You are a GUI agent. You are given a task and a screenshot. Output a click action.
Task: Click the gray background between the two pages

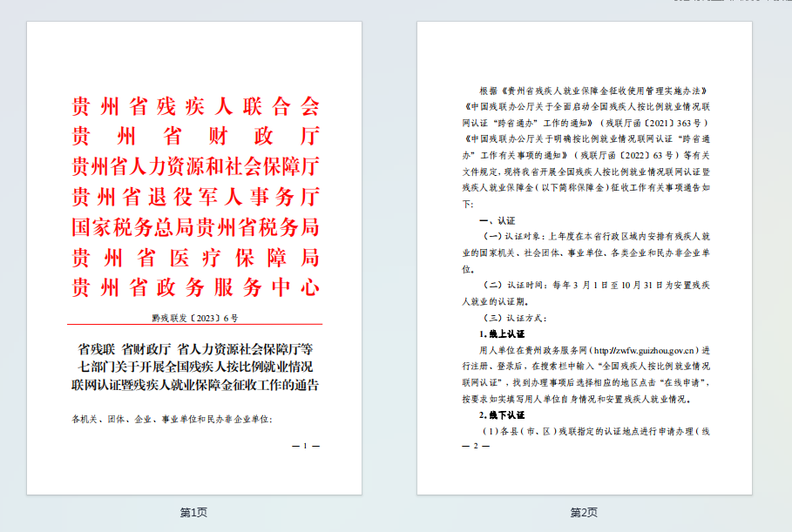392,261
